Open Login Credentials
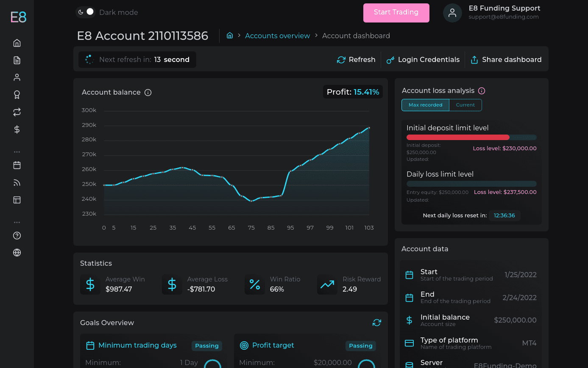 tap(423, 60)
